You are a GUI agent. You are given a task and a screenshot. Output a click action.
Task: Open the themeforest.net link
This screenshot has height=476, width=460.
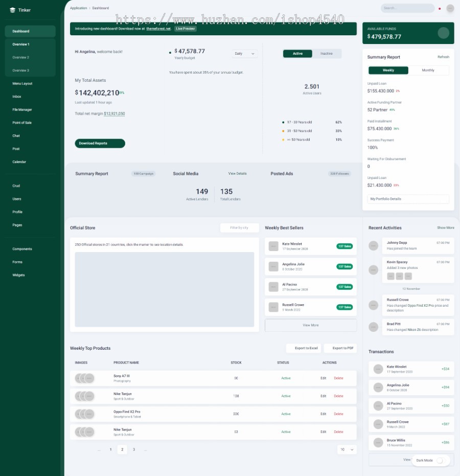click(158, 29)
